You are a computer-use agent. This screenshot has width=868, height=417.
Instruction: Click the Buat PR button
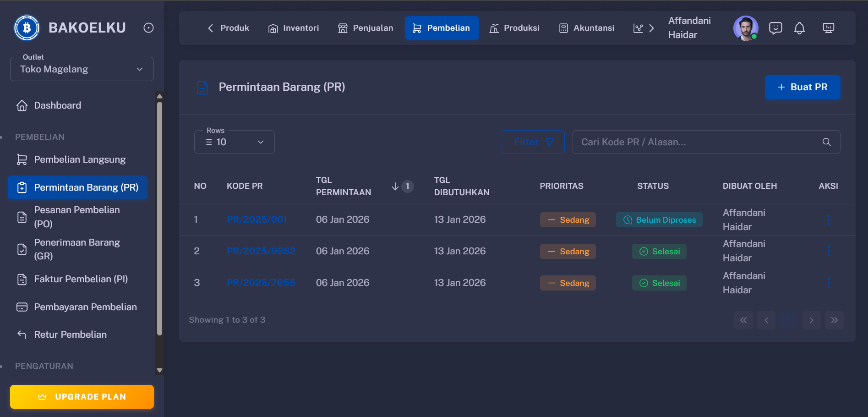click(802, 87)
